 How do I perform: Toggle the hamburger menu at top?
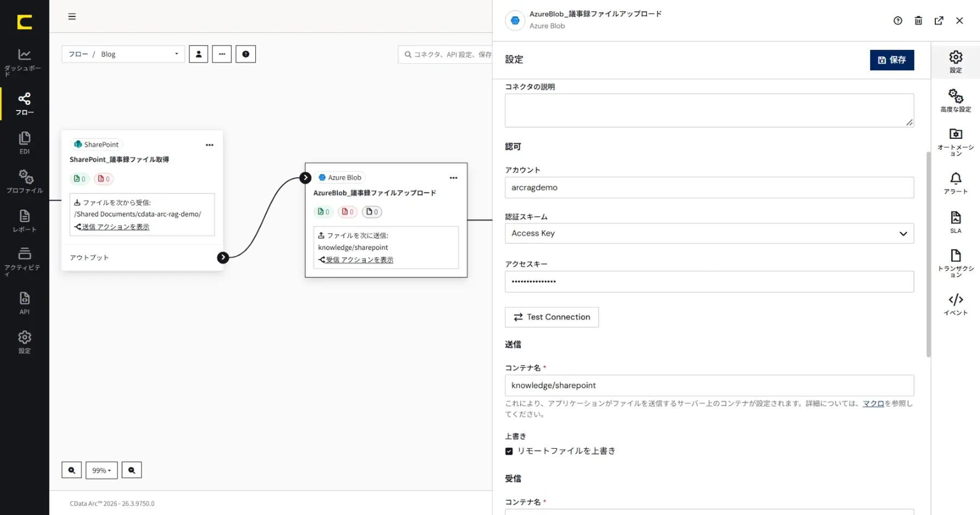tap(72, 16)
